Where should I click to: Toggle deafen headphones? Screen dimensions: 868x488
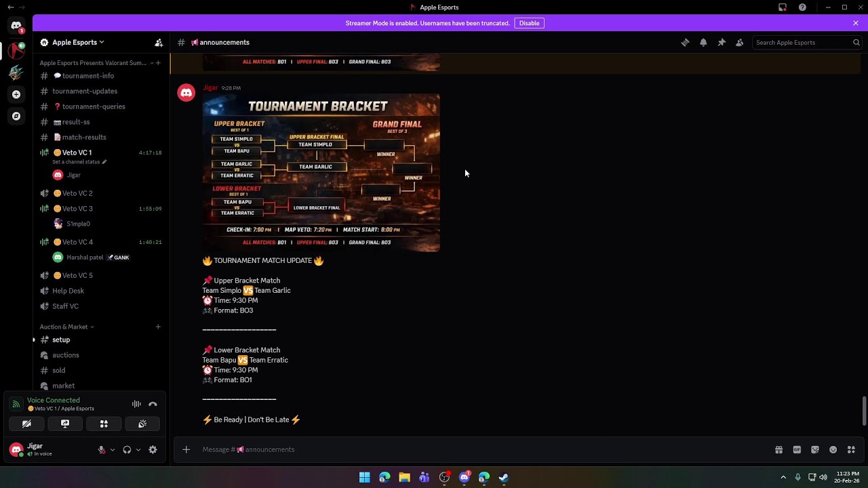[x=127, y=449]
